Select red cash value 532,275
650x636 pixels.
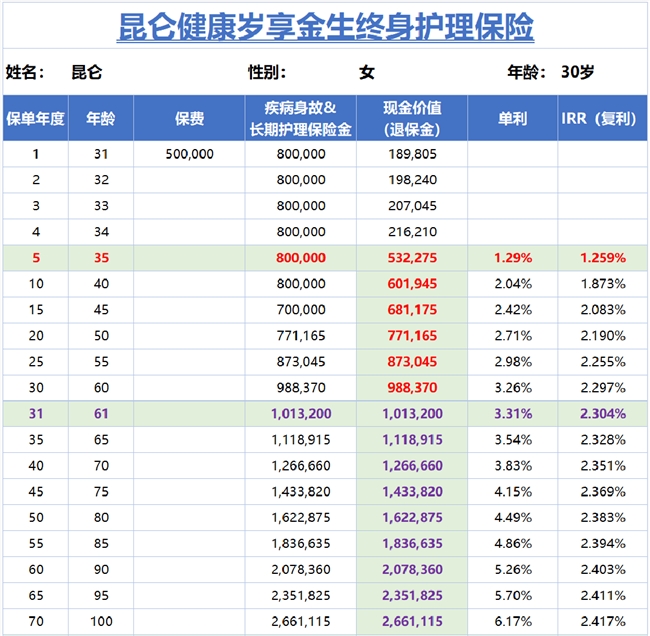pos(412,258)
